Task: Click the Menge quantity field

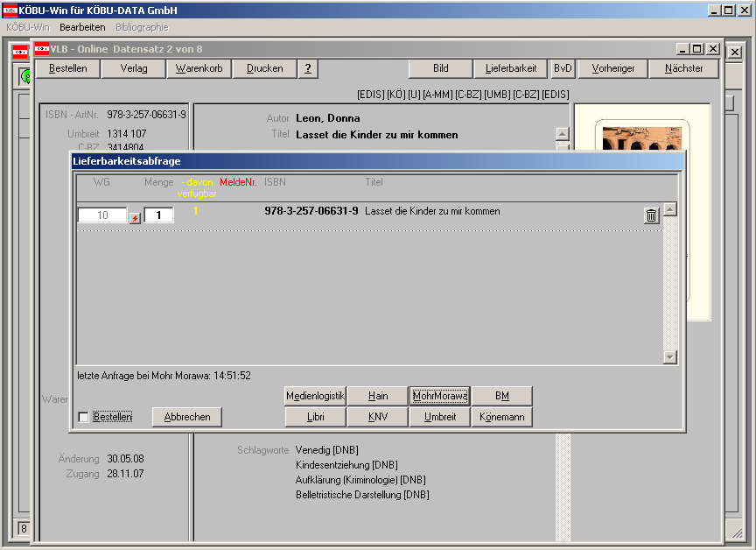Action: click(x=158, y=215)
